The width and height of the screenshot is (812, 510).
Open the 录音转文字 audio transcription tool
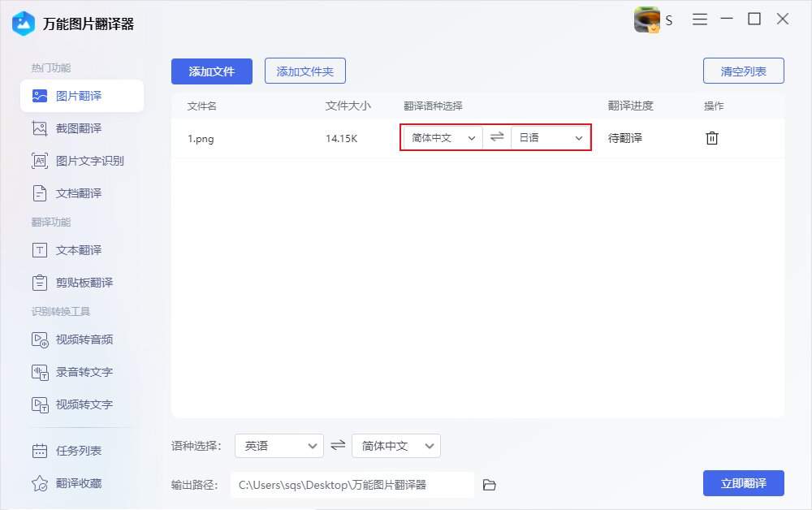[x=72, y=372]
